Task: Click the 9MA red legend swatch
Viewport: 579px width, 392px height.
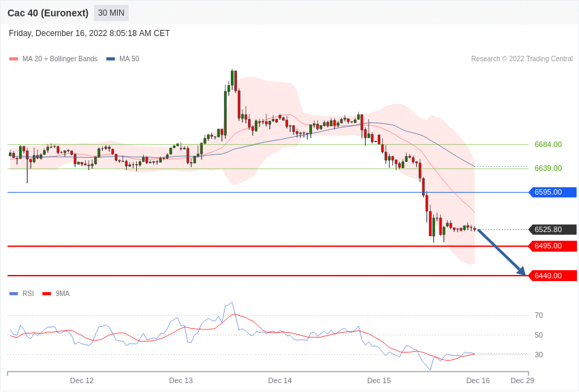Action: click(46, 293)
